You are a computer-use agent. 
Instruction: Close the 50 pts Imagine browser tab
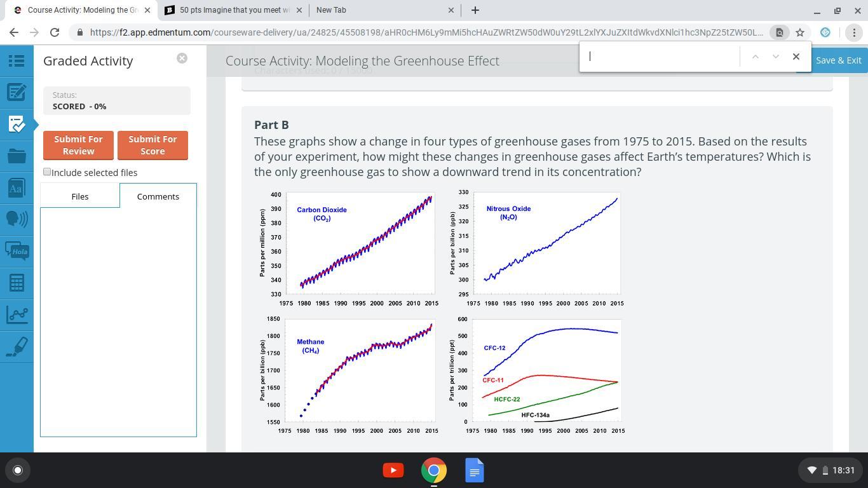coord(299,10)
